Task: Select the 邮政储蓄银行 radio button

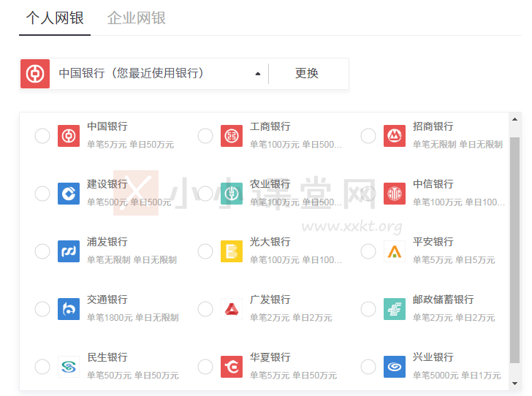Action: 368,309
